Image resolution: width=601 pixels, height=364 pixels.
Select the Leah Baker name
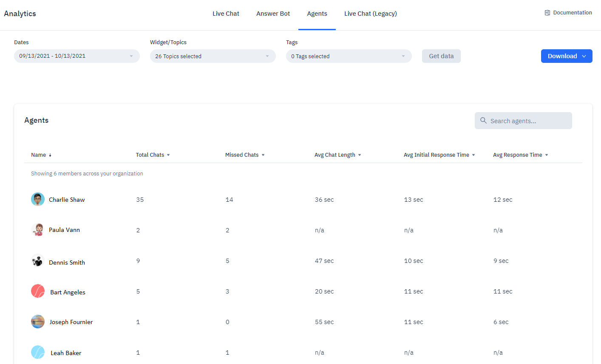click(66, 353)
